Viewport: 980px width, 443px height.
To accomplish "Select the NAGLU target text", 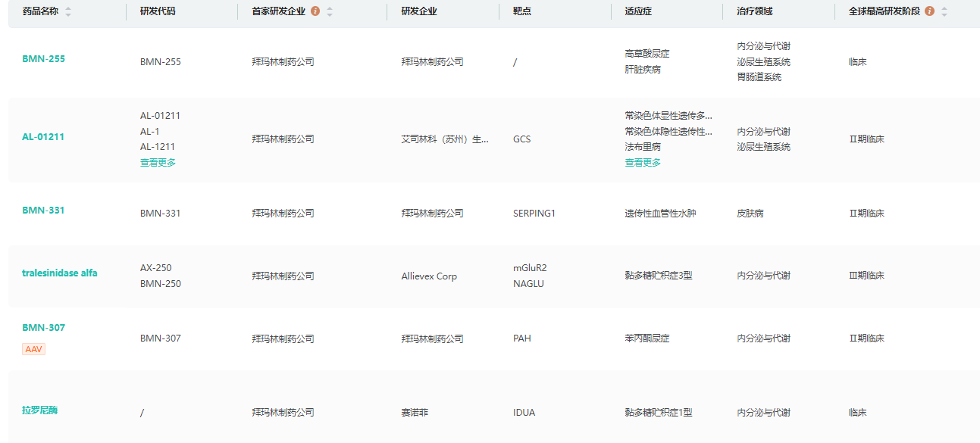I will click(528, 284).
